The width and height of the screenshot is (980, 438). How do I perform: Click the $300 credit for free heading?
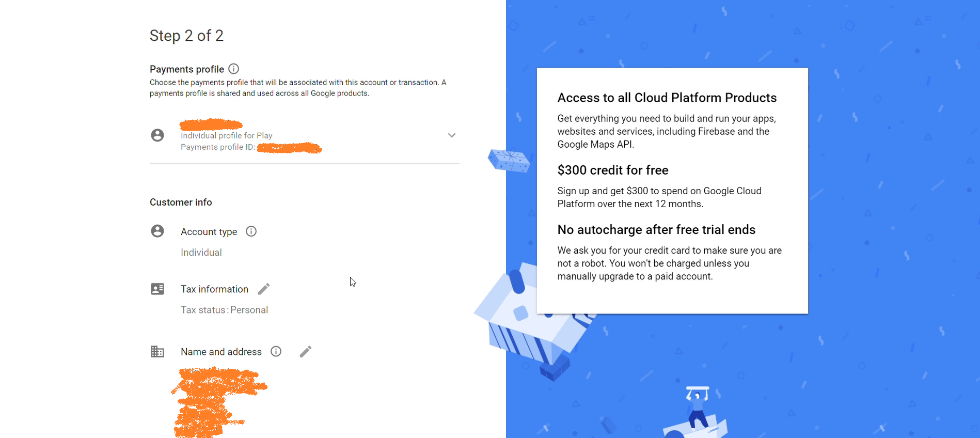pyautogui.click(x=613, y=169)
